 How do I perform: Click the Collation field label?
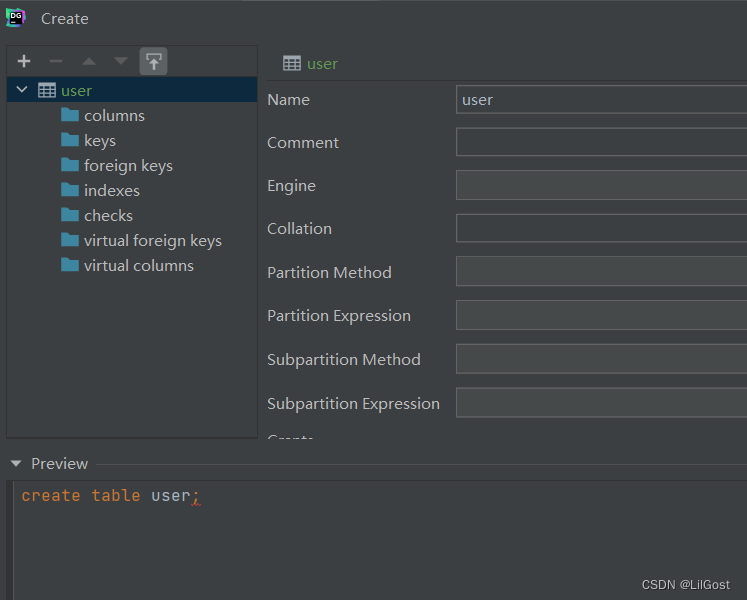pos(300,229)
